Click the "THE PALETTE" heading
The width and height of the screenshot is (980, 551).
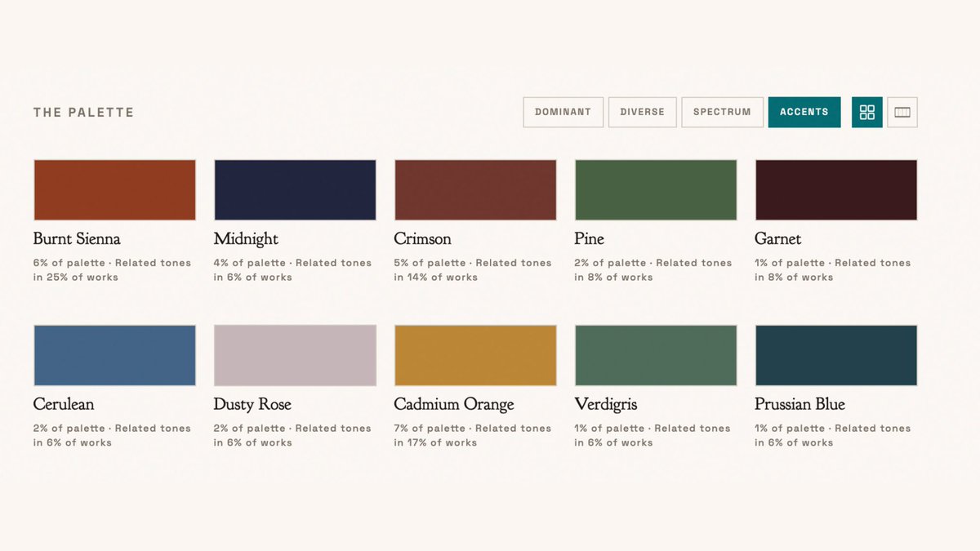(83, 113)
